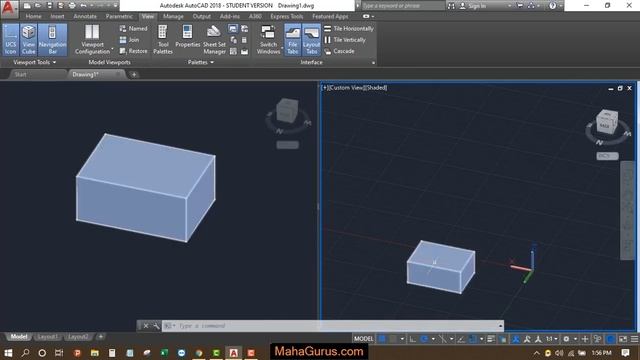Select the Layout1 tab

[x=47, y=337]
